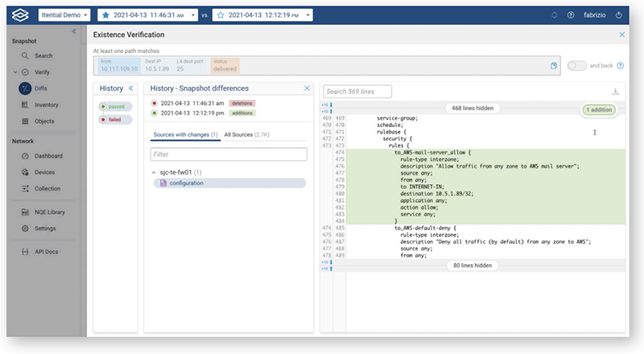Click the Search 569 lines field
Image resolution: width=644 pixels, height=354 pixels.
(x=358, y=92)
